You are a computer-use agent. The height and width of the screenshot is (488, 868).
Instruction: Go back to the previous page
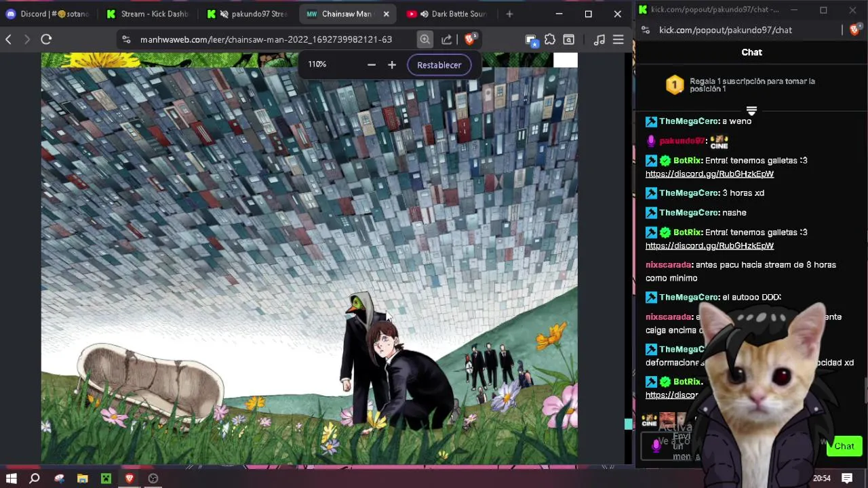(8, 39)
